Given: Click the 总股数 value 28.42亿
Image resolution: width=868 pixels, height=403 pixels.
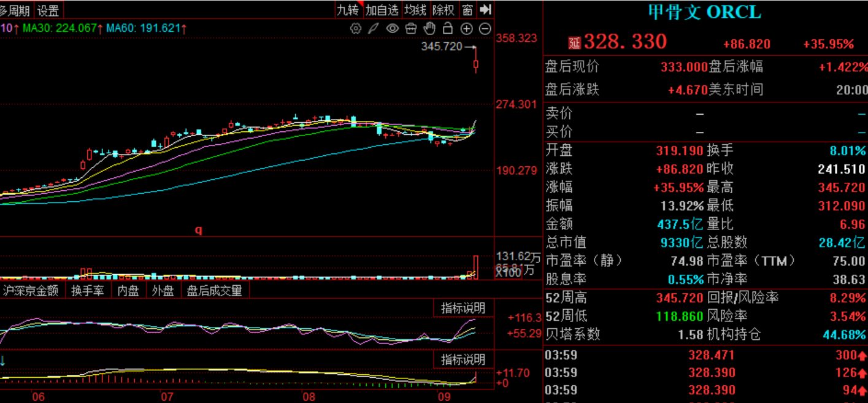Looking at the screenshot, I should [842, 242].
